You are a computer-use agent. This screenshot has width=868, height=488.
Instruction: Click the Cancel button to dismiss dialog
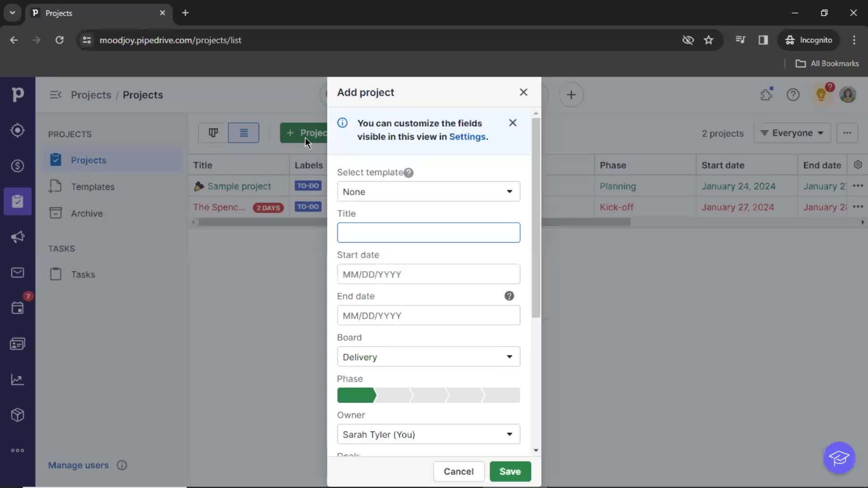tap(458, 471)
